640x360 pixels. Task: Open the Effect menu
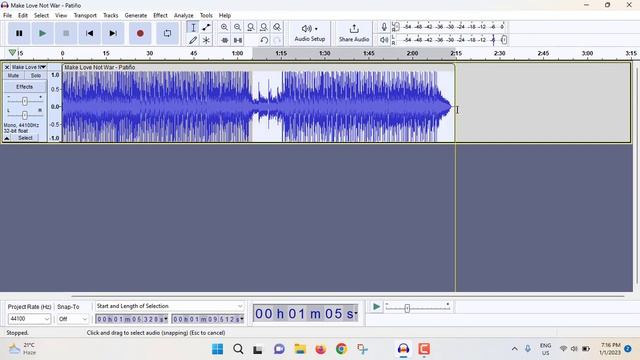click(x=160, y=16)
